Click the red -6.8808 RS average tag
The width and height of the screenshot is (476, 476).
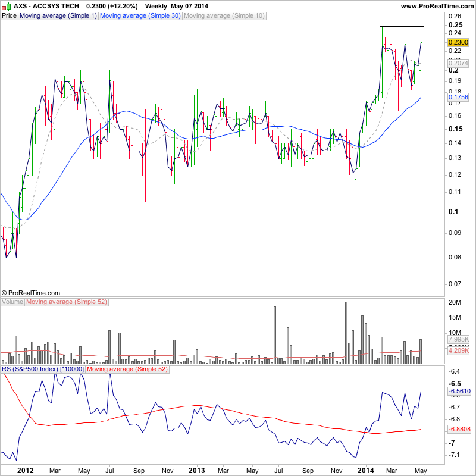tap(459, 429)
